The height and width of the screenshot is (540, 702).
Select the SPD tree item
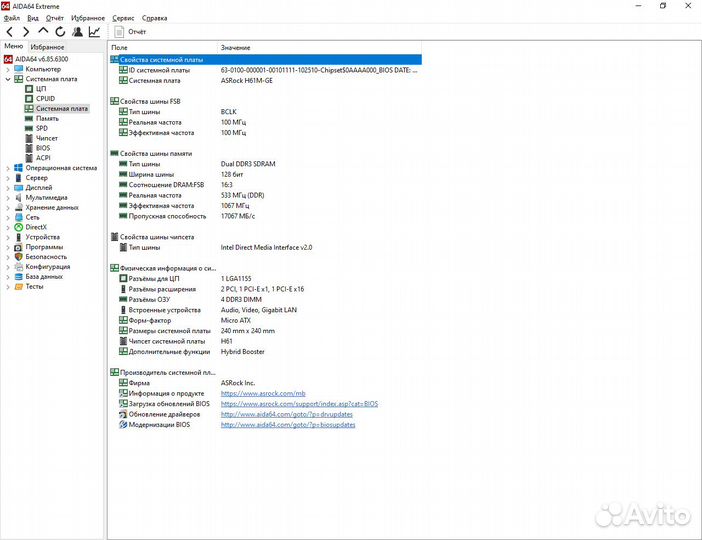pyautogui.click(x=42, y=128)
